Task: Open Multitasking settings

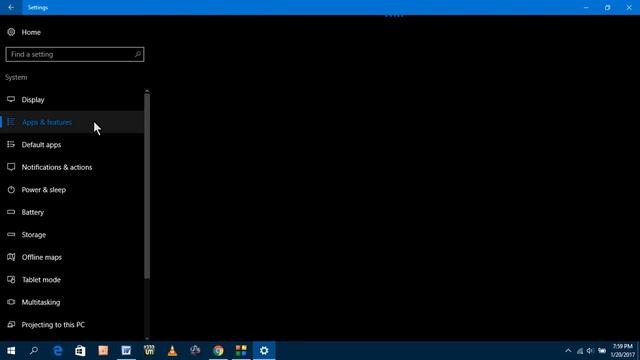Action: (x=72, y=302)
